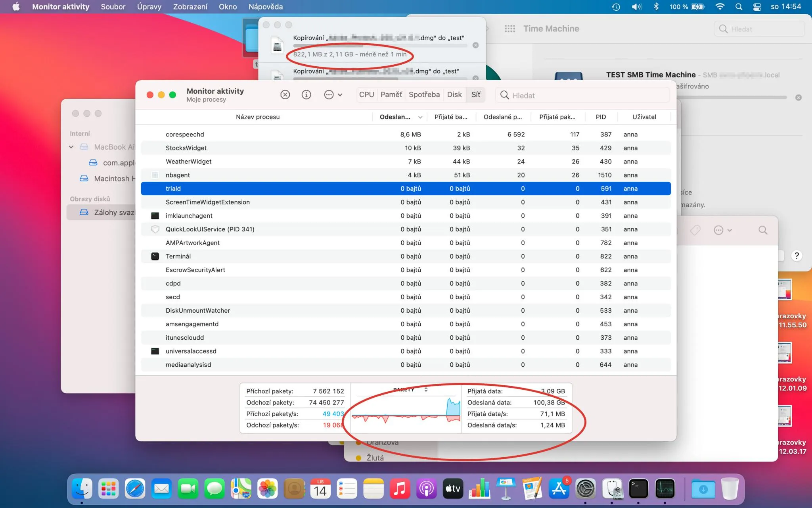This screenshot has height=508, width=812.
Task: Click the show all preferences grid icon
Action: 510,29
